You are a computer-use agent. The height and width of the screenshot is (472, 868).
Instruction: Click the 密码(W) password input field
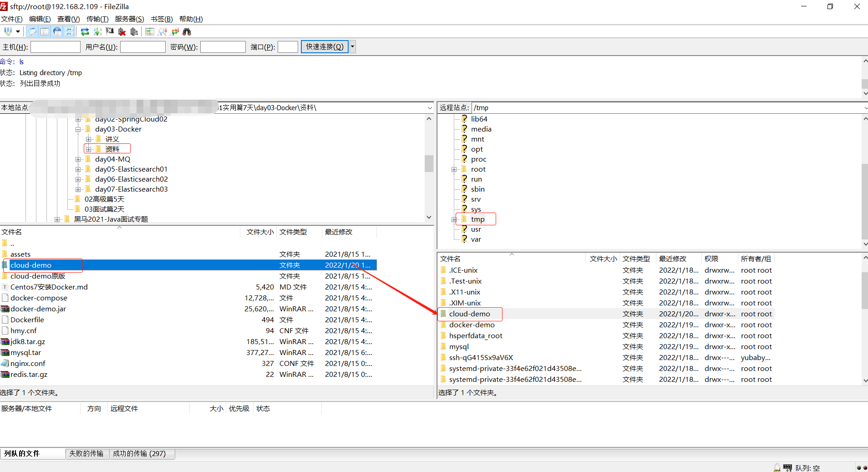[x=223, y=47]
